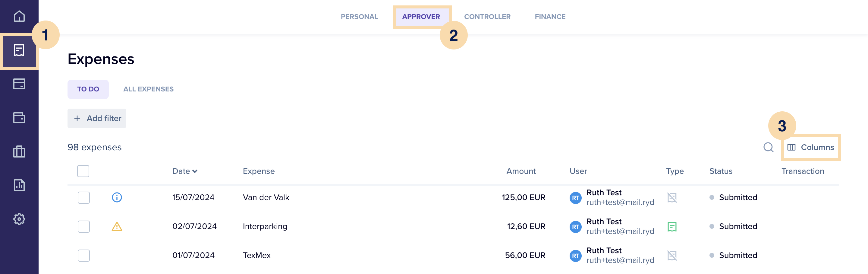
Task: Open the Expenses receipt icon in sidebar
Action: [x=19, y=51]
